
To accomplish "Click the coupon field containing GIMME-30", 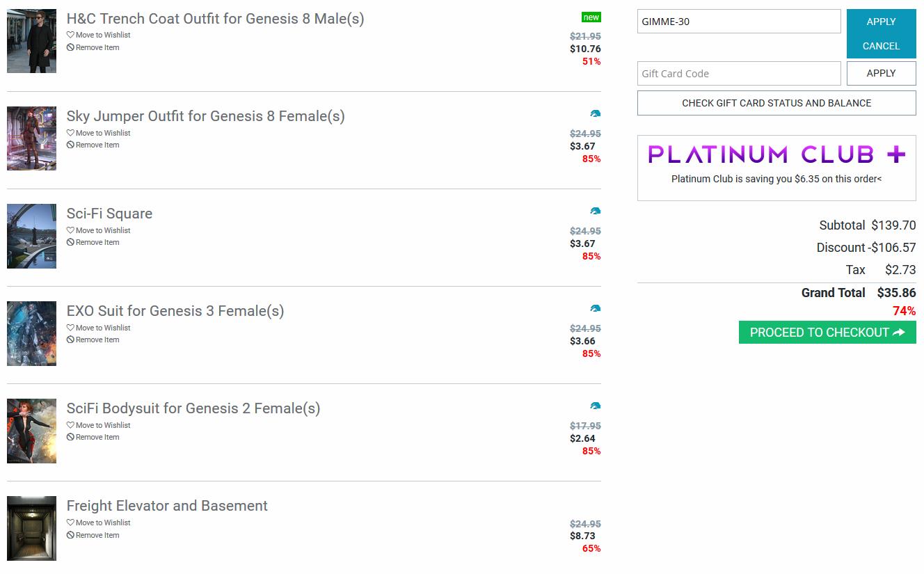I will point(739,22).
